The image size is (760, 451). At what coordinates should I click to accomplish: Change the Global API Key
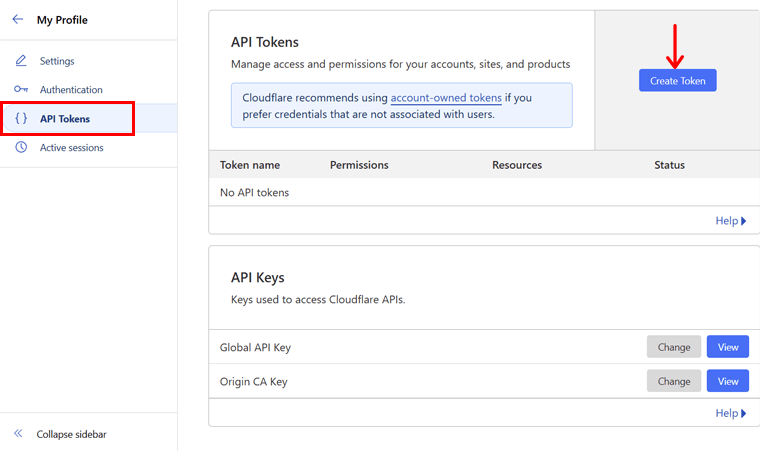click(x=674, y=347)
